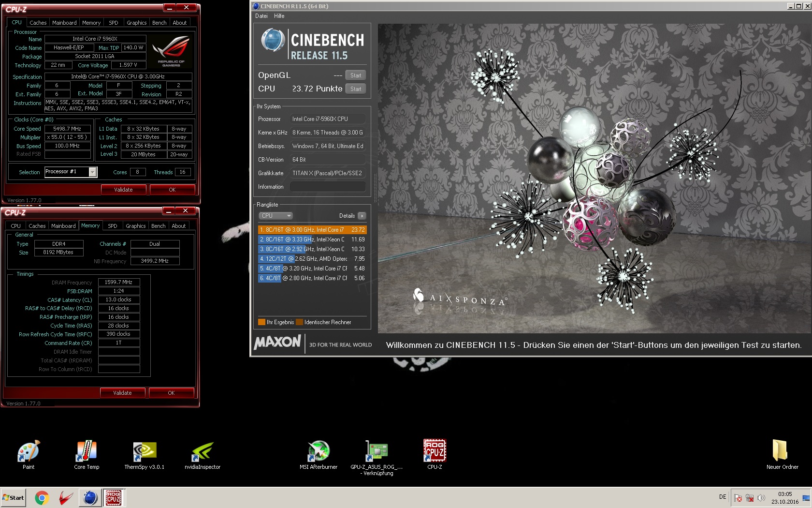This screenshot has width=812, height=508.
Task: Open Graphics tab in upper CPU-Z window
Action: coord(136,23)
